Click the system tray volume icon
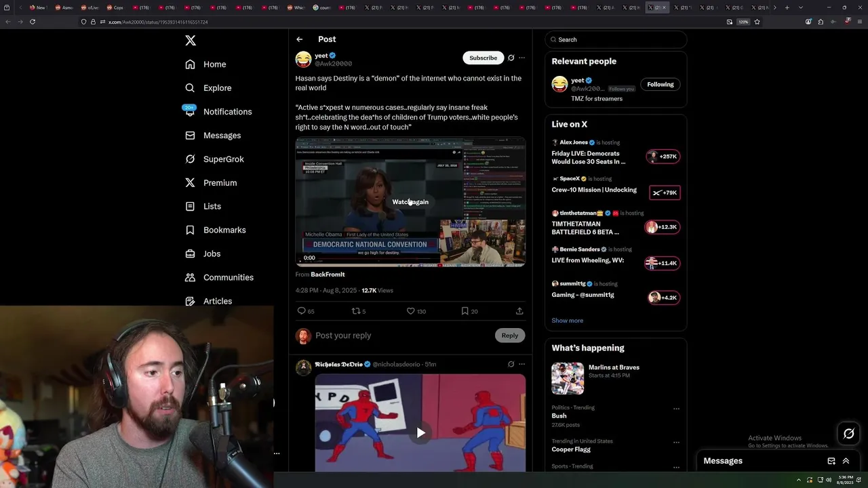This screenshot has width=868, height=488. pos(829,480)
